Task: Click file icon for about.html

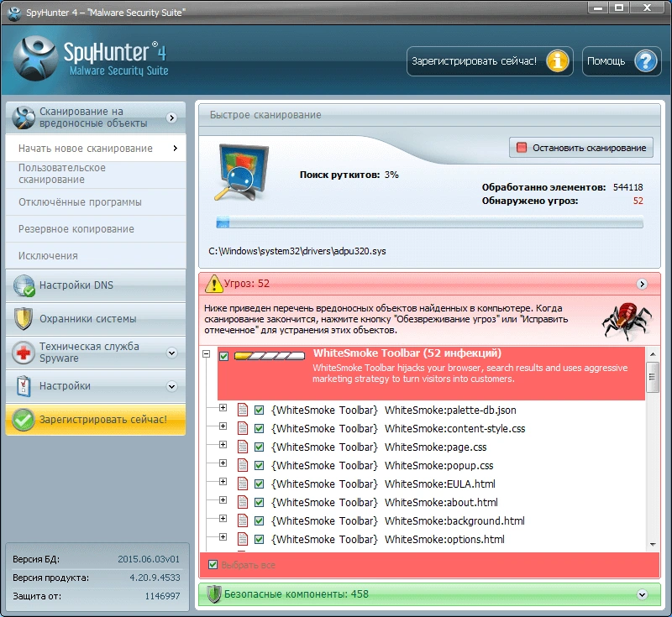Action: coord(243,502)
